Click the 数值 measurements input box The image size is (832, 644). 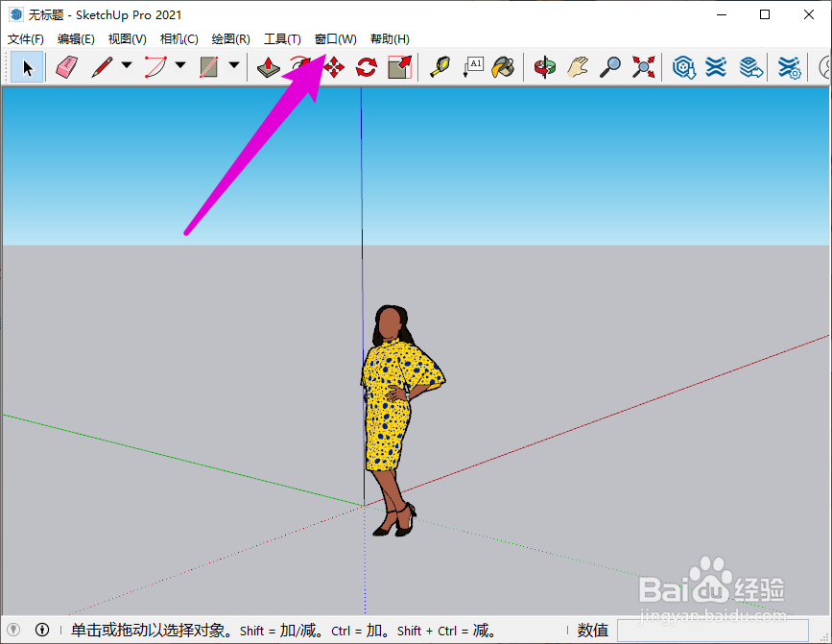[x=720, y=631]
